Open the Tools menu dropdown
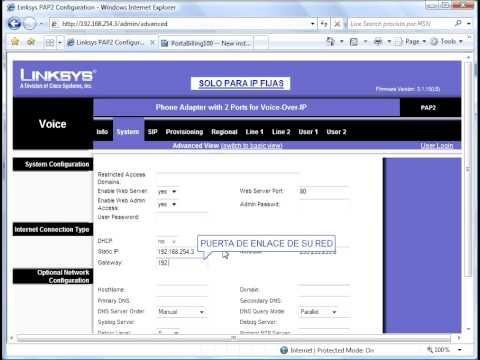This screenshot has width=480, height=360. tap(447, 42)
